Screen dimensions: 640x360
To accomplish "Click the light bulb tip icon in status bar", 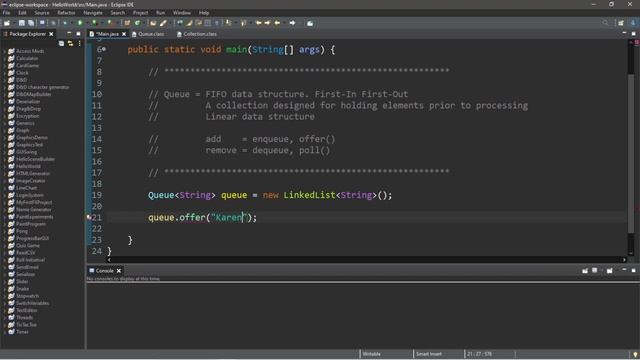I will pyautogui.click(x=635, y=354).
